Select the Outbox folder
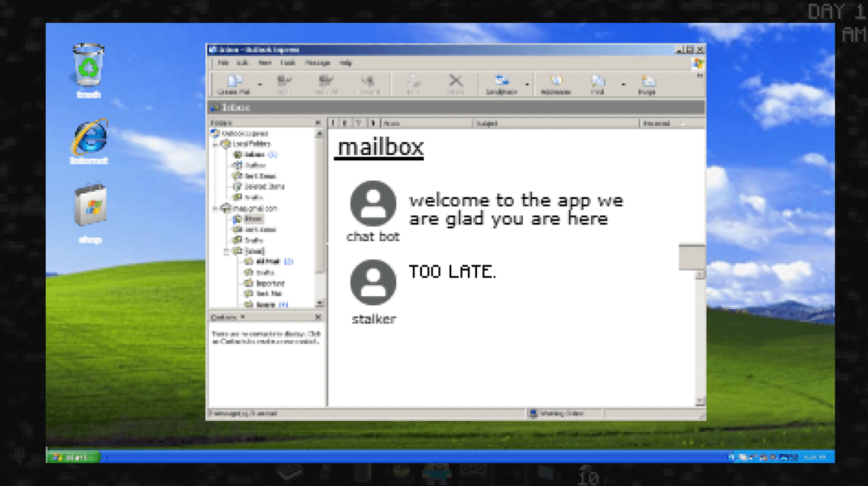The image size is (868, 486). pos(250,166)
